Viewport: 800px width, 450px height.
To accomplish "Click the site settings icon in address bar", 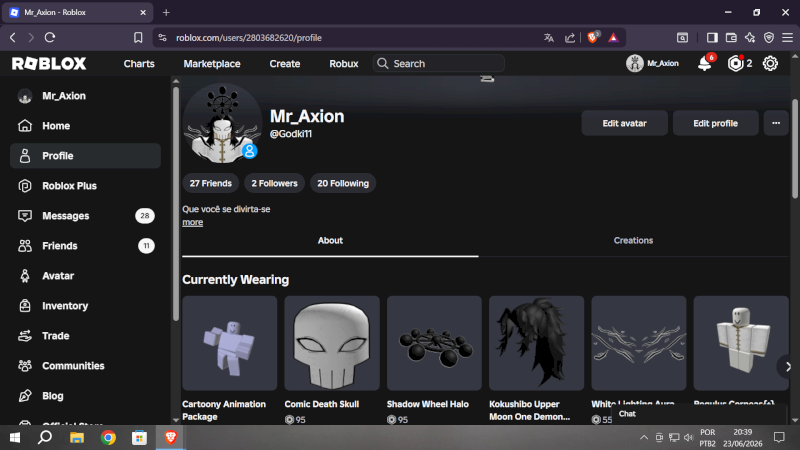I will pyautogui.click(x=162, y=38).
